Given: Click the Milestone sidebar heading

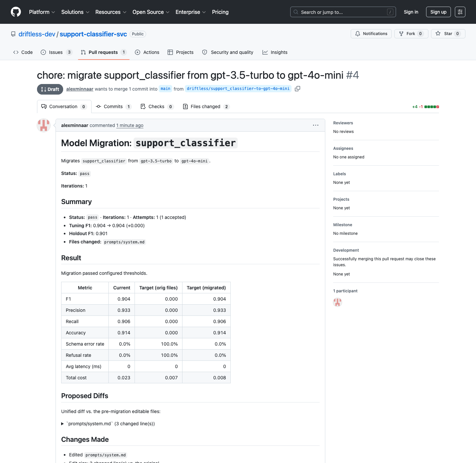Looking at the screenshot, I should pos(343,225).
